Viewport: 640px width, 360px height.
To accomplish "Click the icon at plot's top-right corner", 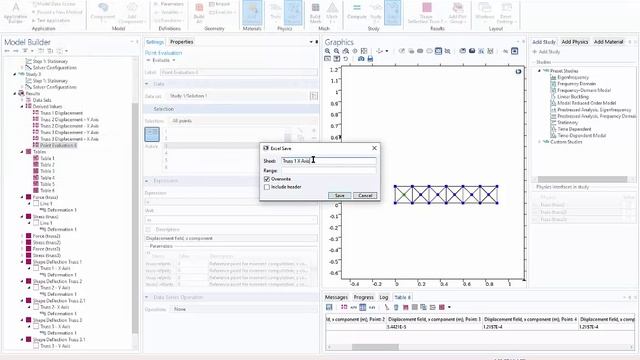I will click(x=518, y=71).
